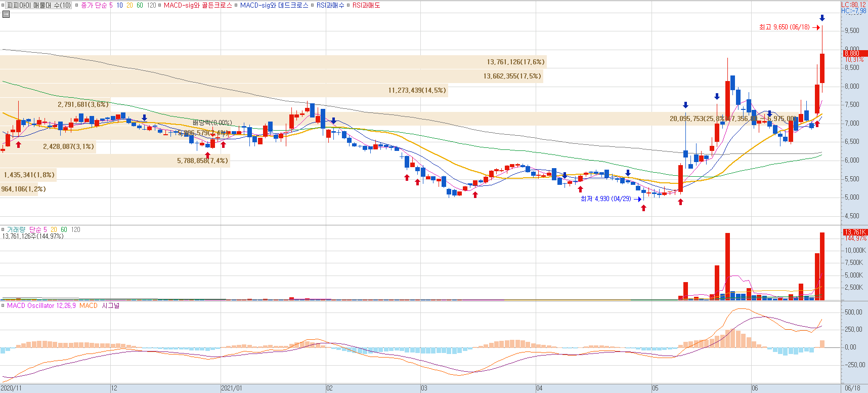Pick the 20-day price moving average label

click(x=129, y=5)
